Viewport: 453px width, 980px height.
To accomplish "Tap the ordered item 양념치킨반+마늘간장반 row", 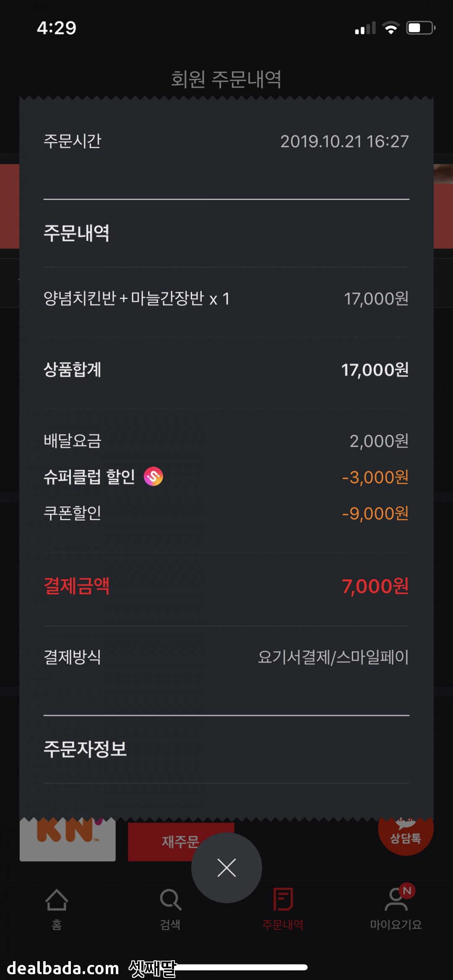I will click(137, 299).
